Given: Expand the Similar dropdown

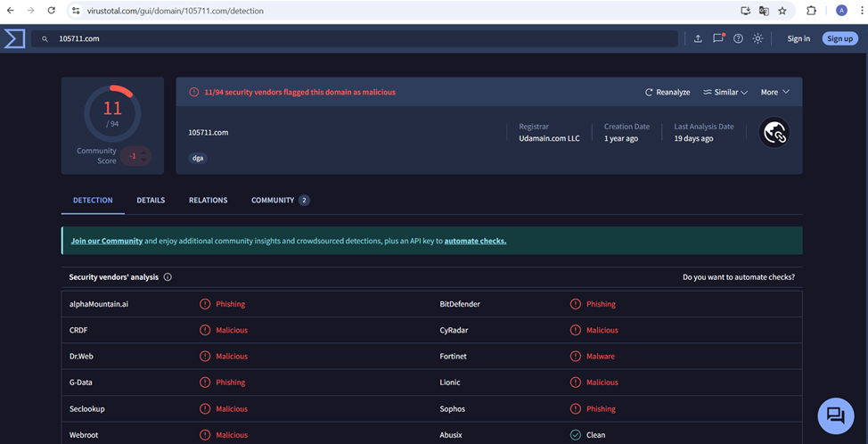Looking at the screenshot, I should pos(725,92).
